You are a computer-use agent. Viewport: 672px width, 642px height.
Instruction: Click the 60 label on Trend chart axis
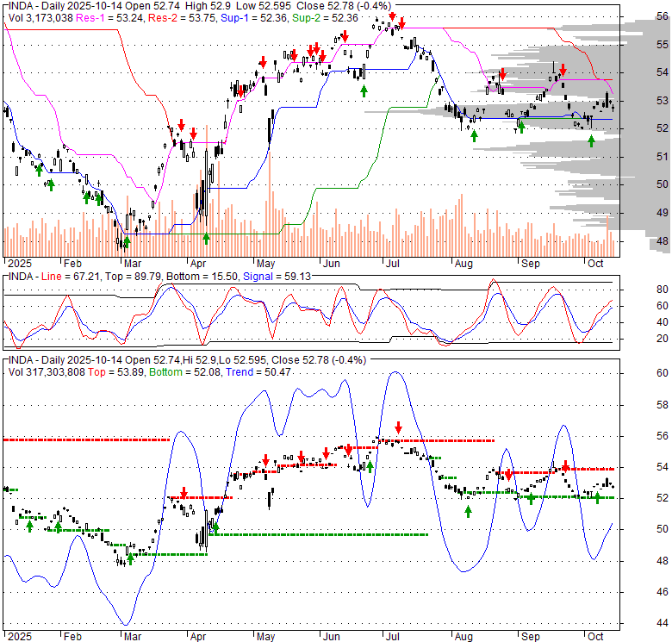point(663,373)
